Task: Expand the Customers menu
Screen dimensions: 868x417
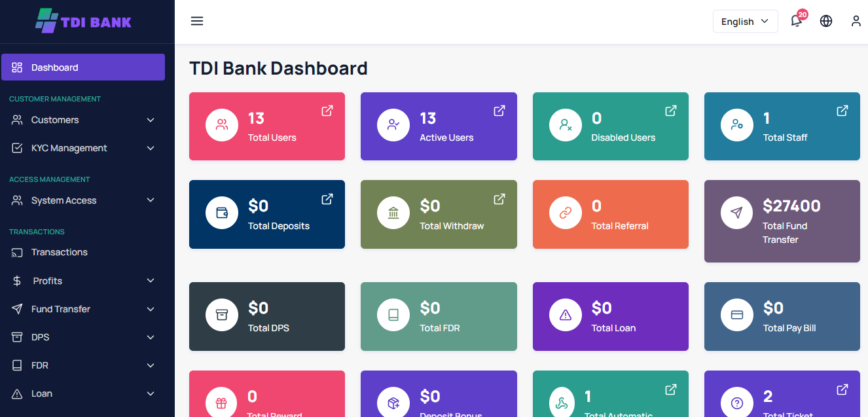Action: 83,120
